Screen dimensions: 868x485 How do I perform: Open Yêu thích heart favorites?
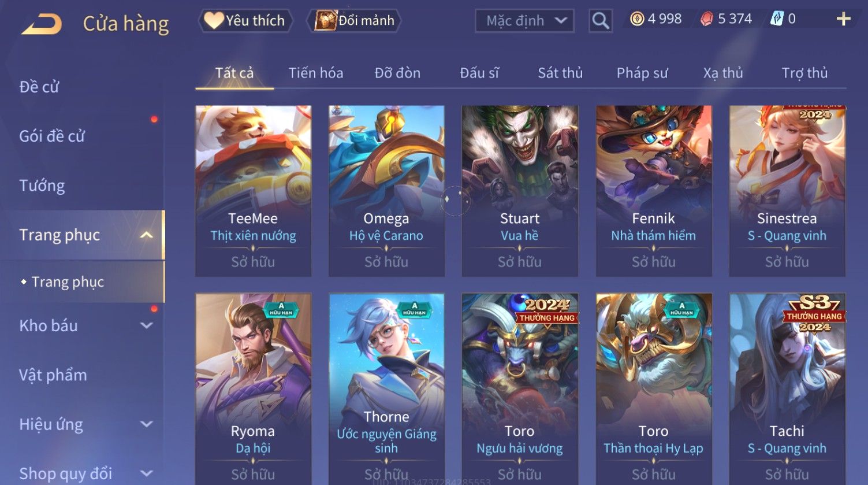pos(245,21)
